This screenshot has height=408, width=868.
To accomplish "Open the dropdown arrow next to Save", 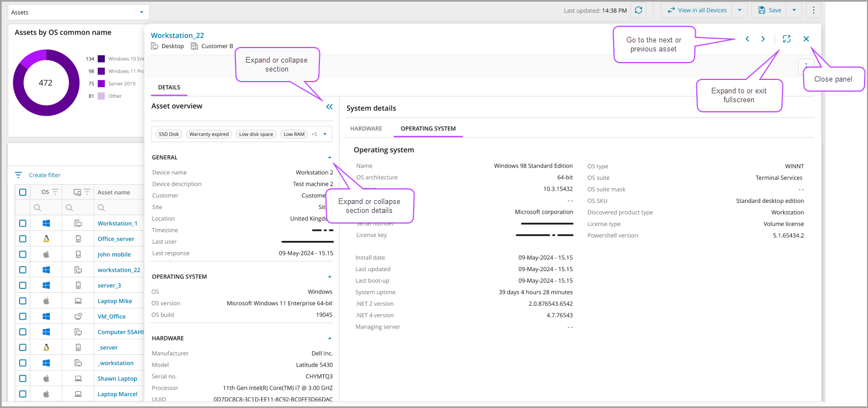I will [x=794, y=10].
